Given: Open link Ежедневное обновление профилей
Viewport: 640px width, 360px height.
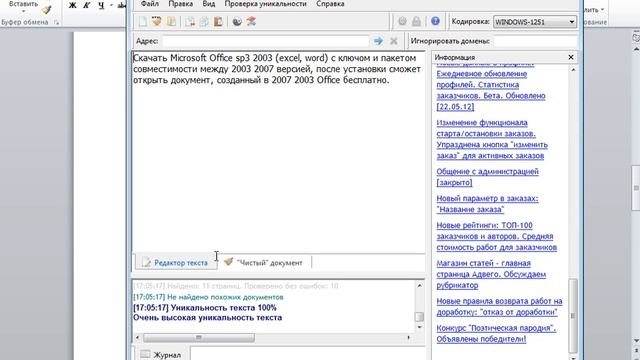Looking at the screenshot, I should point(491,90).
